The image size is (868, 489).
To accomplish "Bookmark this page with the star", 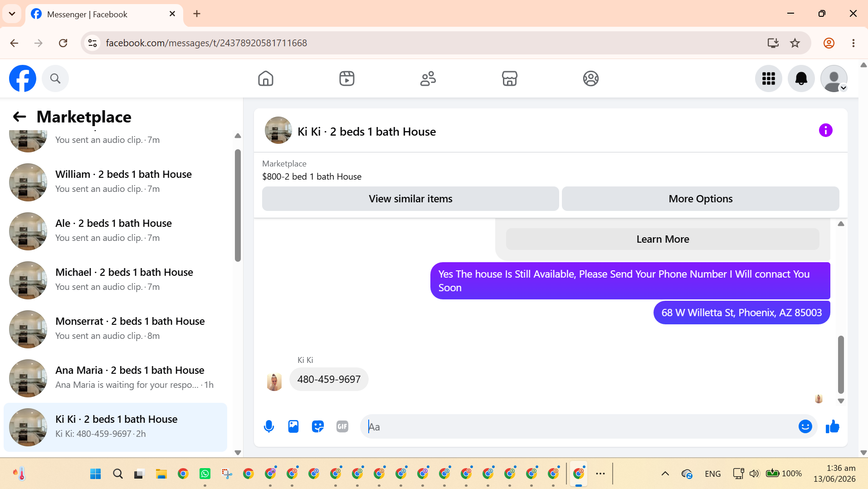I will pos(795,43).
